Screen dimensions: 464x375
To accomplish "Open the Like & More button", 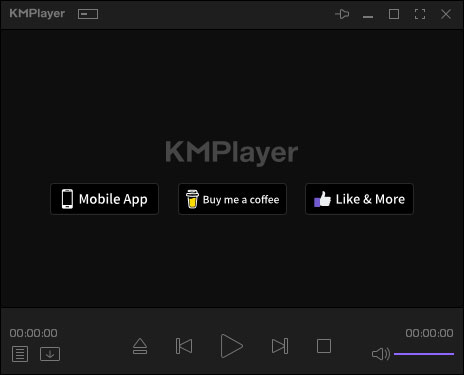I will [359, 199].
